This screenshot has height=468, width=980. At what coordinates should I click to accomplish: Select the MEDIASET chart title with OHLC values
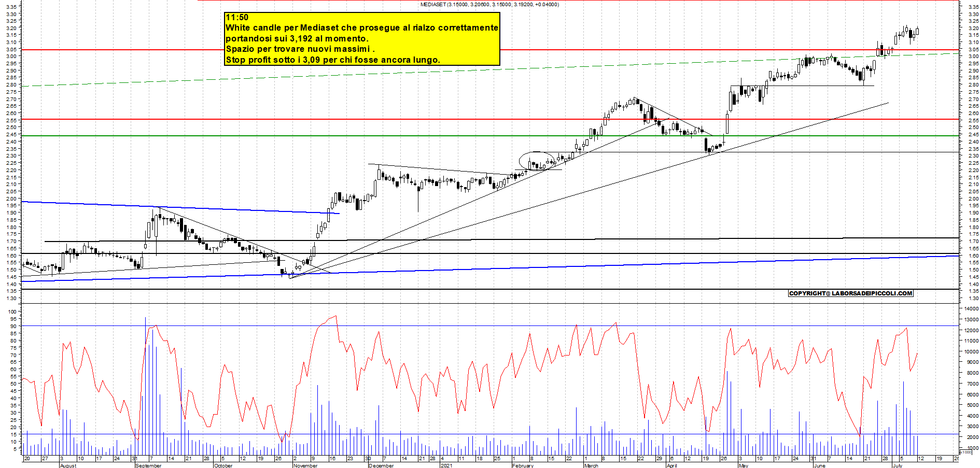[x=489, y=4]
